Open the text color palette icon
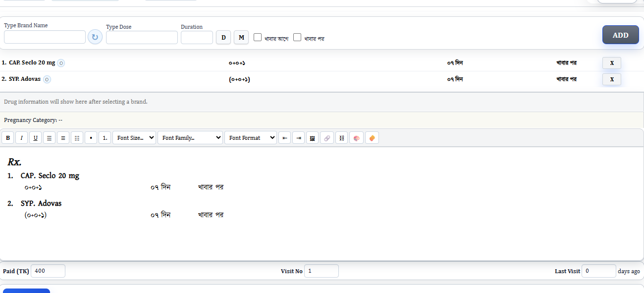 point(356,138)
